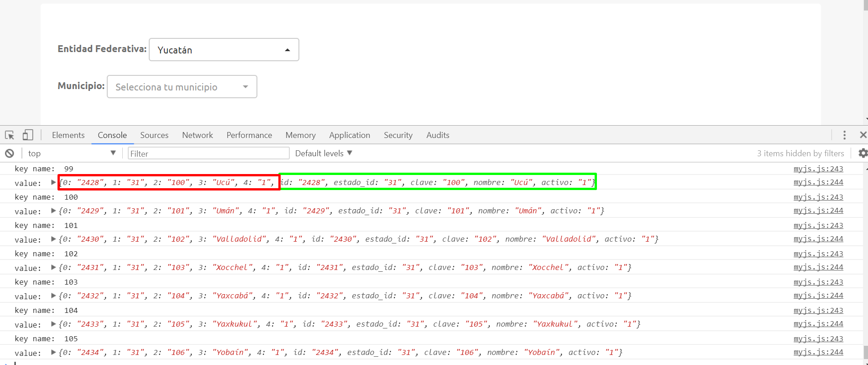Open myjs.js:243 link for key name 103
The image size is (868, 365).
[x=818, y=282]
